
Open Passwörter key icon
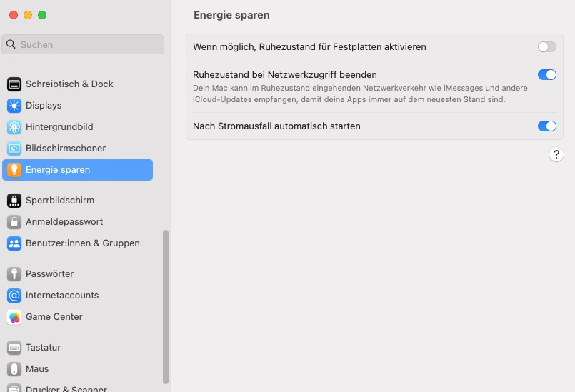[x=14, y=274]
